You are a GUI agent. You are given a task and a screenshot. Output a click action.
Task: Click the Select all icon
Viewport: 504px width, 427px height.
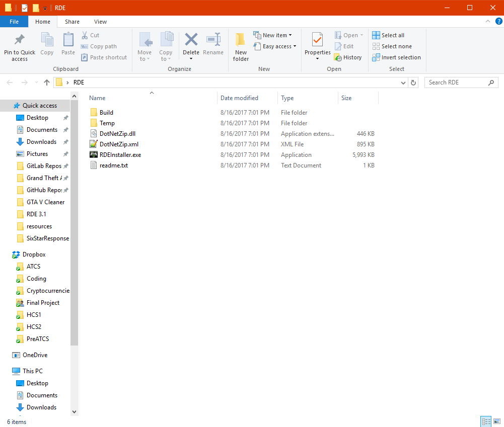(x=376, y=35)
